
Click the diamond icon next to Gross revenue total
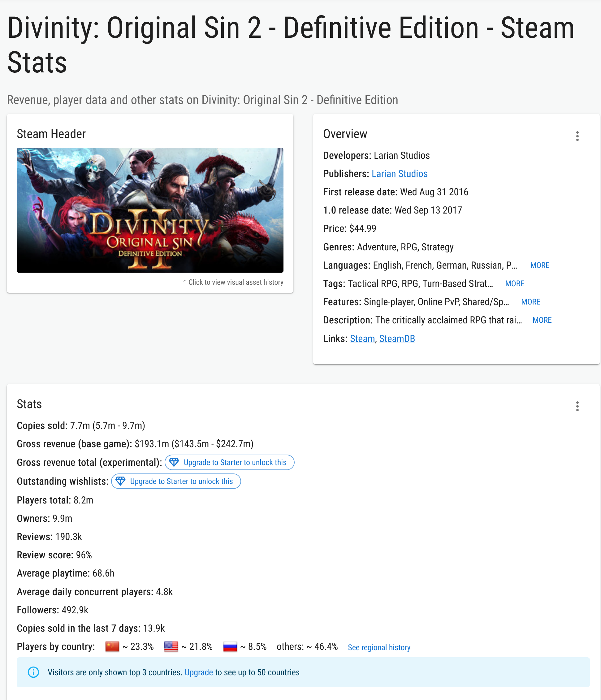(174, 462)
